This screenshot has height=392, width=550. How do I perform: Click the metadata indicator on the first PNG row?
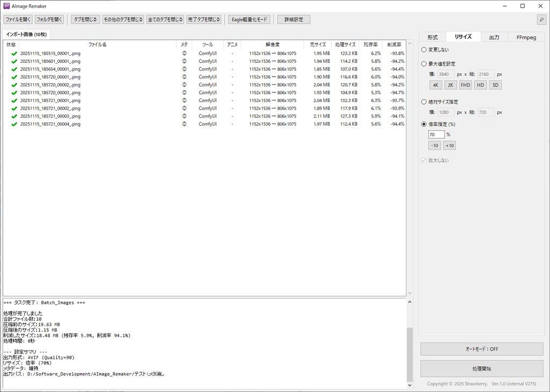pos(184,53)
